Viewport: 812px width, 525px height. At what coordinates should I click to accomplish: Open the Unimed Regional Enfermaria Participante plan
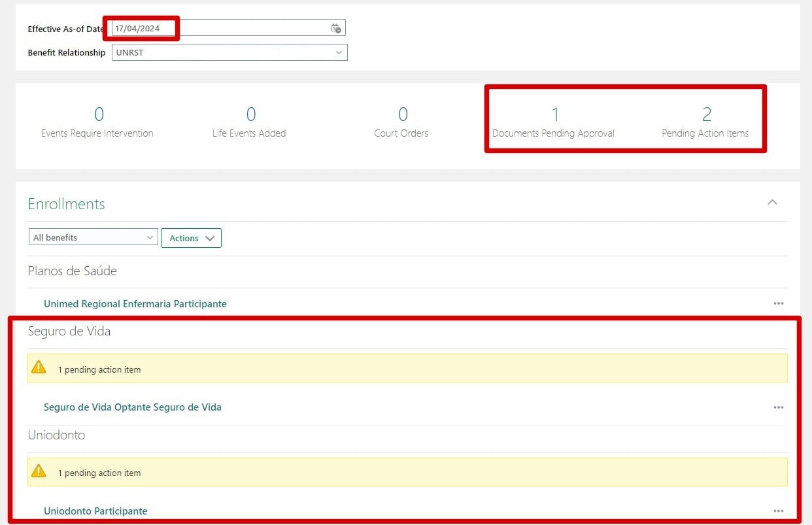click(x=135, y=303)
